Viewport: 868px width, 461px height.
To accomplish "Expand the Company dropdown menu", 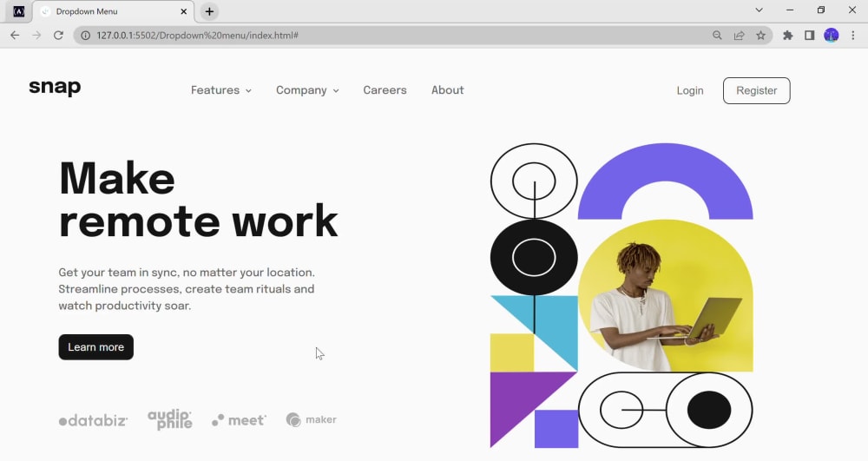I will click(307, 90).
